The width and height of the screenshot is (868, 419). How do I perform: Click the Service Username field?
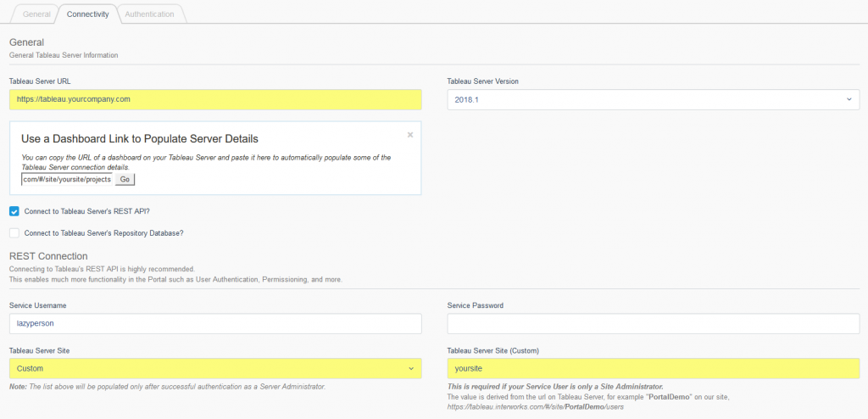(215, 324)
